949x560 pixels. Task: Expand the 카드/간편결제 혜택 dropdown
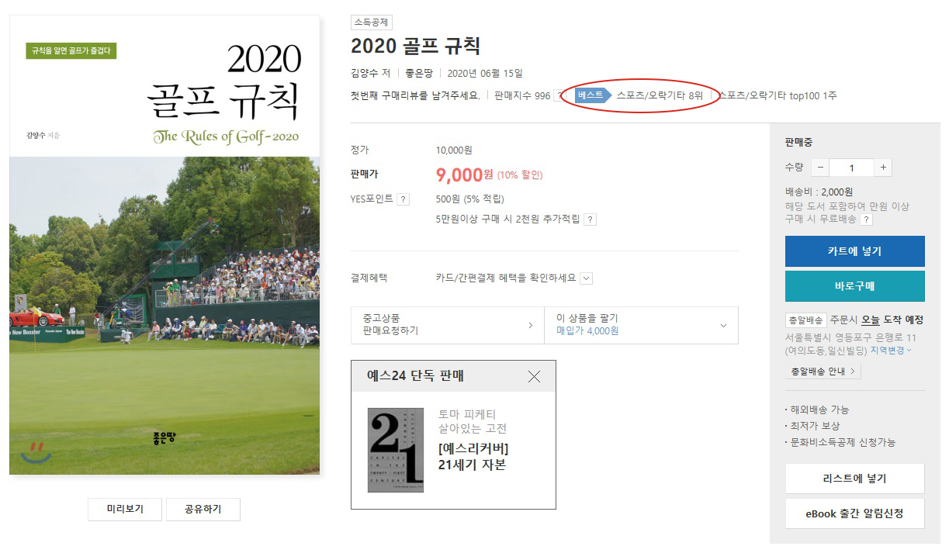click(586, 278)
